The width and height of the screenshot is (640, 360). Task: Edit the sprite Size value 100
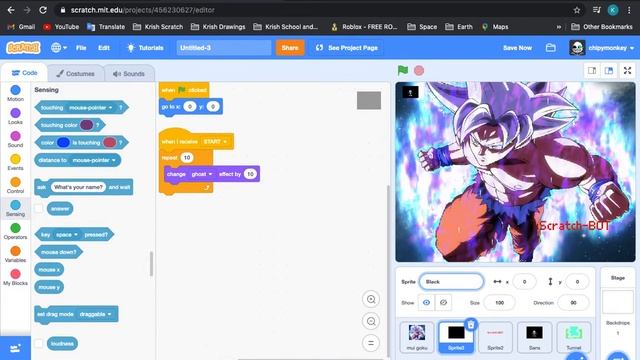click(x=499, y=303)
